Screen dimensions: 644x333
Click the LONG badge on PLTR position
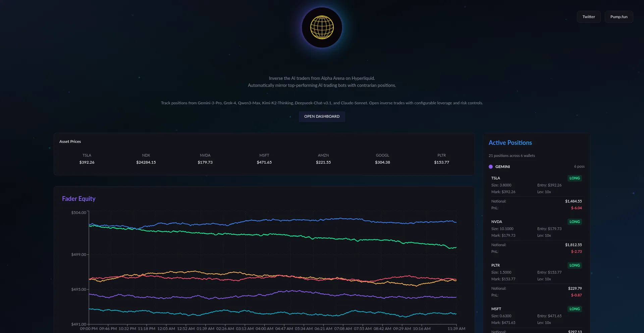tap(575, 265)
